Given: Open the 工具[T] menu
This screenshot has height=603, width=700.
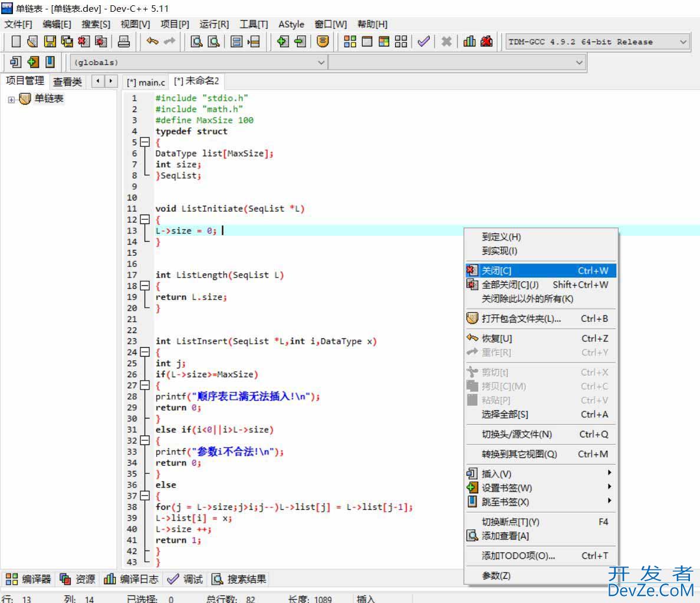Looking at the screenshot, I should tap(254, 24).
